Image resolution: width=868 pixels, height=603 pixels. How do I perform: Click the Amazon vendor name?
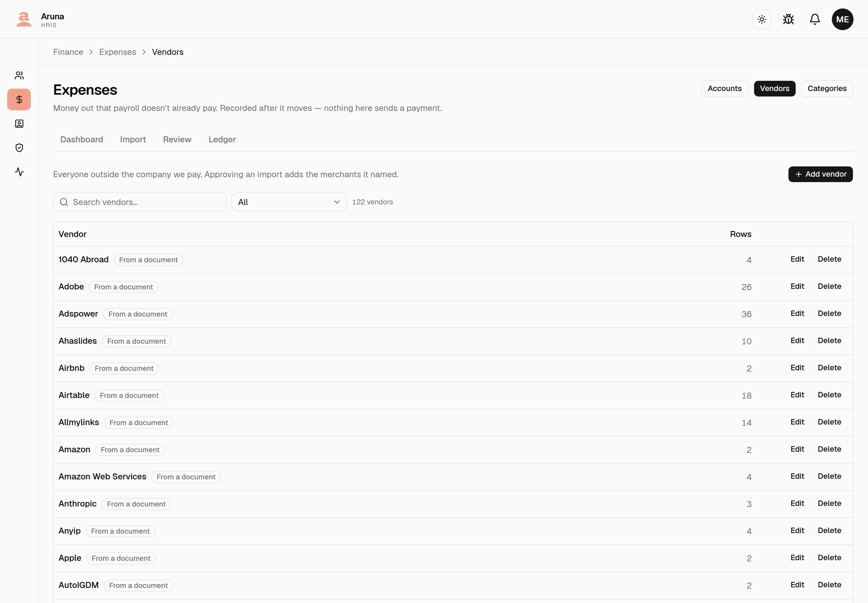point(74,450)
